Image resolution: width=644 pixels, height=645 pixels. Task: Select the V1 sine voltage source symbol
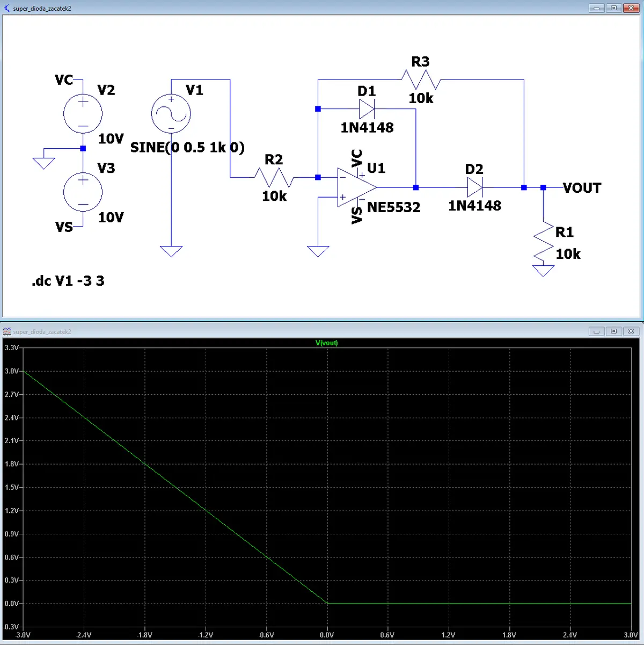click(x=171, y=114)
